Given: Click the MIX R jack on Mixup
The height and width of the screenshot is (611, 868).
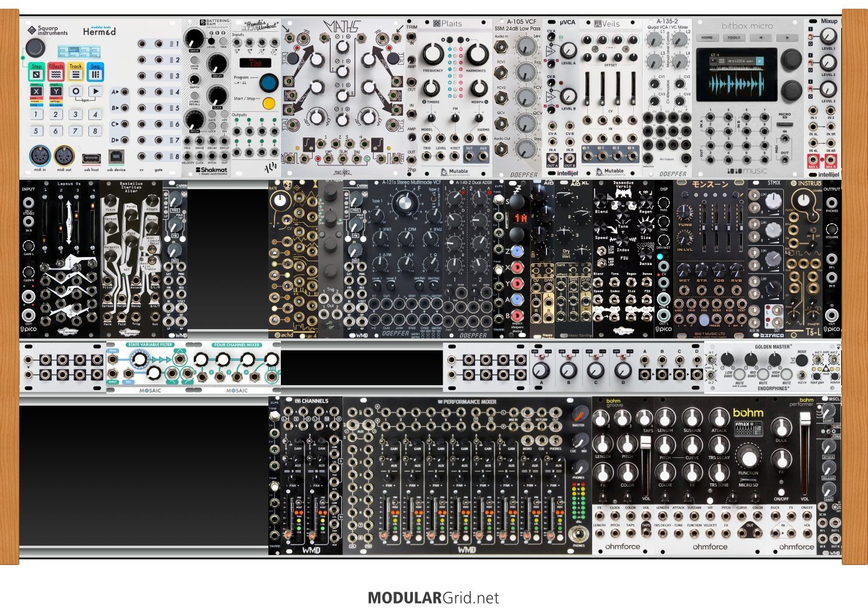Looking at the screenshot, I should [x=831, y=161].
